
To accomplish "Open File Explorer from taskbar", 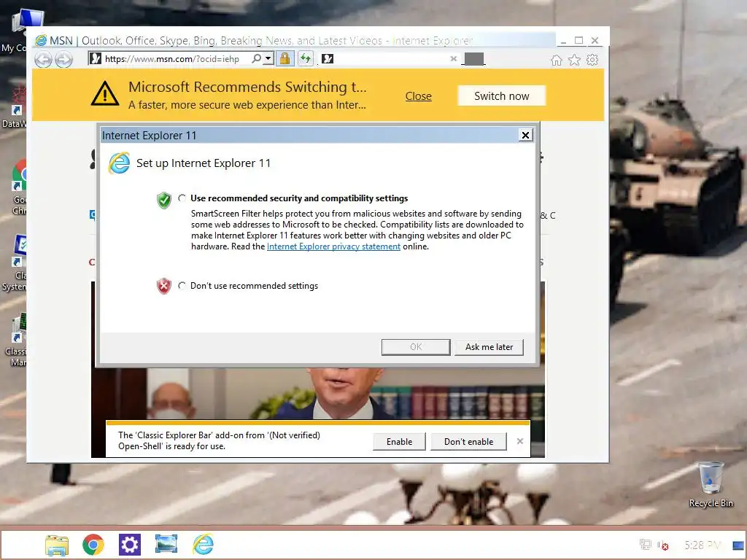I will click(57, 545).
